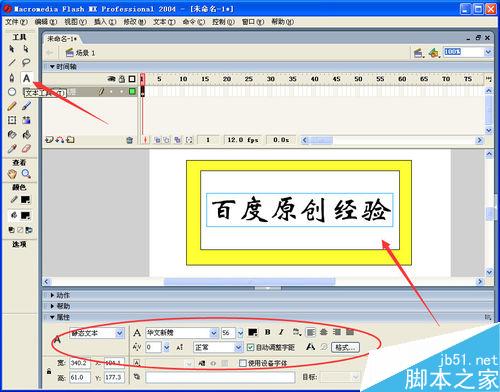Image resolution: width=500 pixels, height=392 pixels.
Task: Click the delete layer trash icon
Action: point(130,140)
